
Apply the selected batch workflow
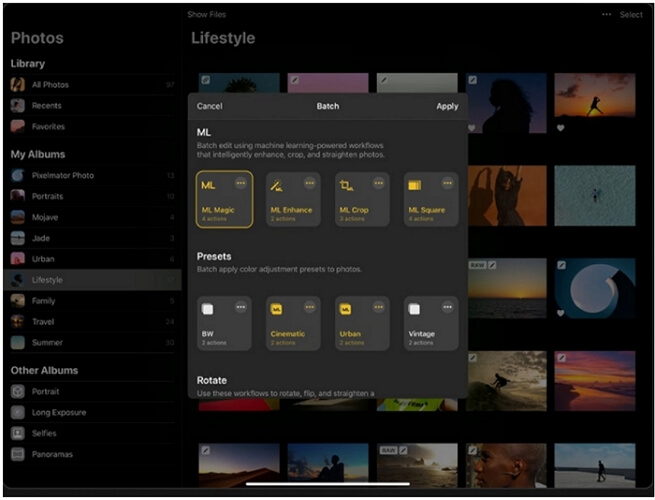point(447,106)
